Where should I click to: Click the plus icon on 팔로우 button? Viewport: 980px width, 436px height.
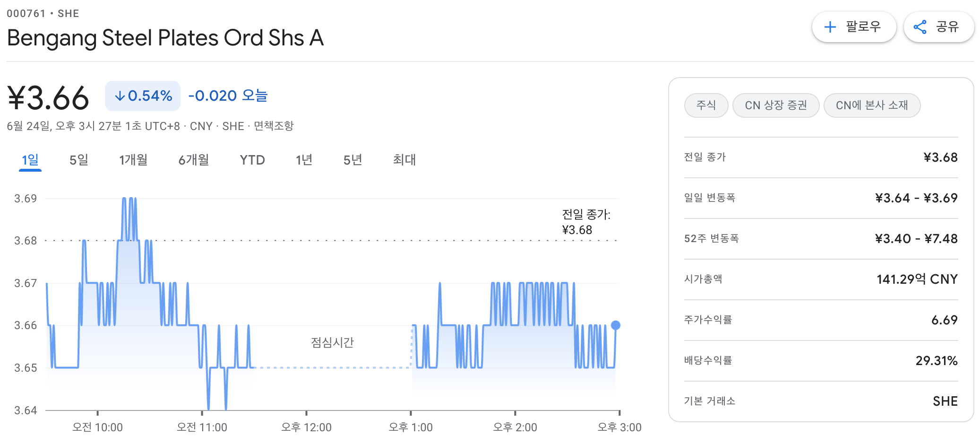coord(830,27)
